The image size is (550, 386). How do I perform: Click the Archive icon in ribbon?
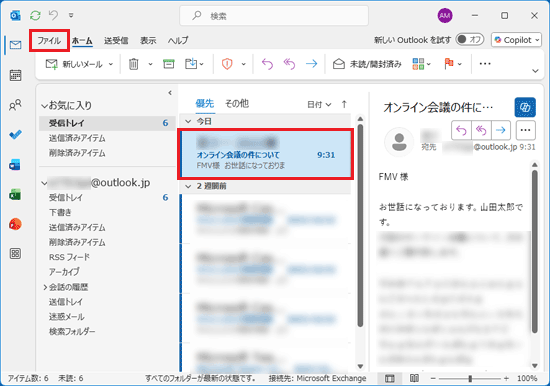coord(169,64)
